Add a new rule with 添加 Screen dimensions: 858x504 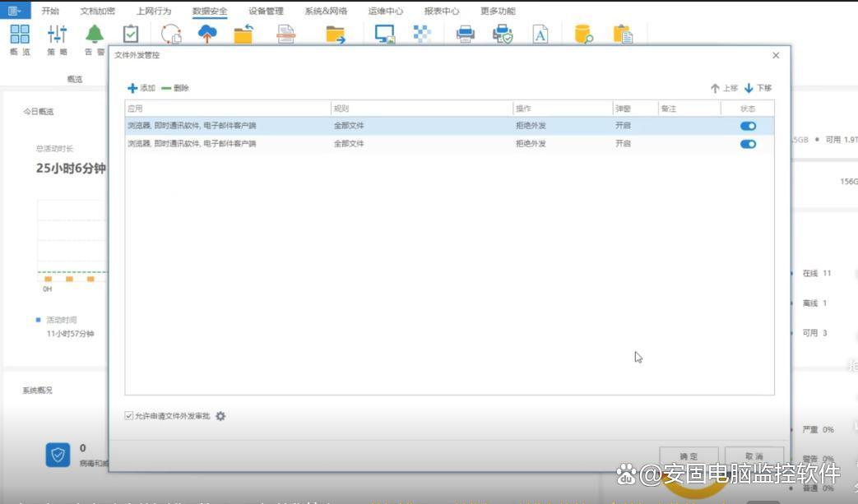click(141, 88)
